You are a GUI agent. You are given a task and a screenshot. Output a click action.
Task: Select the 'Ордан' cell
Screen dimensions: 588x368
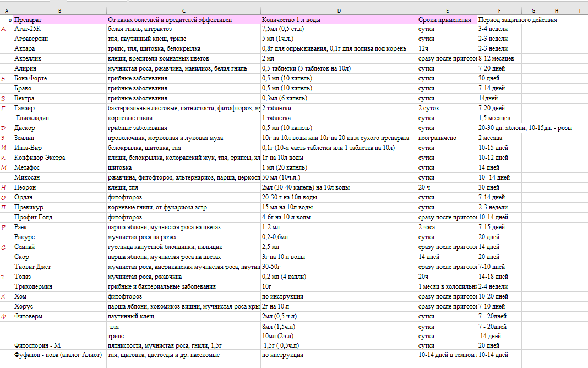point(59,197)
